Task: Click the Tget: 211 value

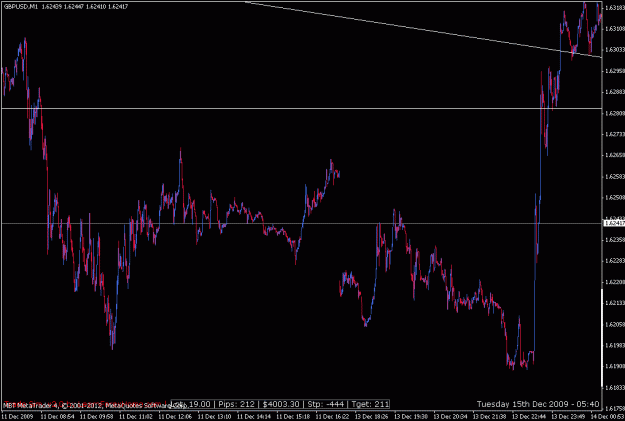Action: pos(370,404)
